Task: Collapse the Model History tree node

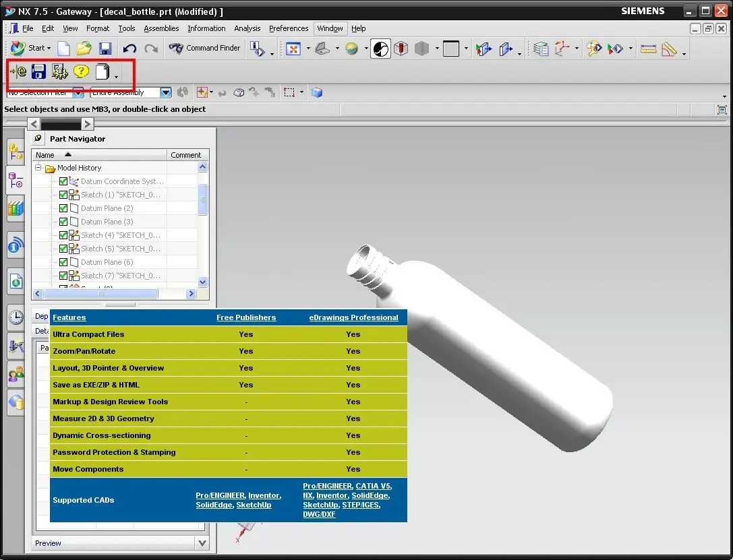Action: 38,167
